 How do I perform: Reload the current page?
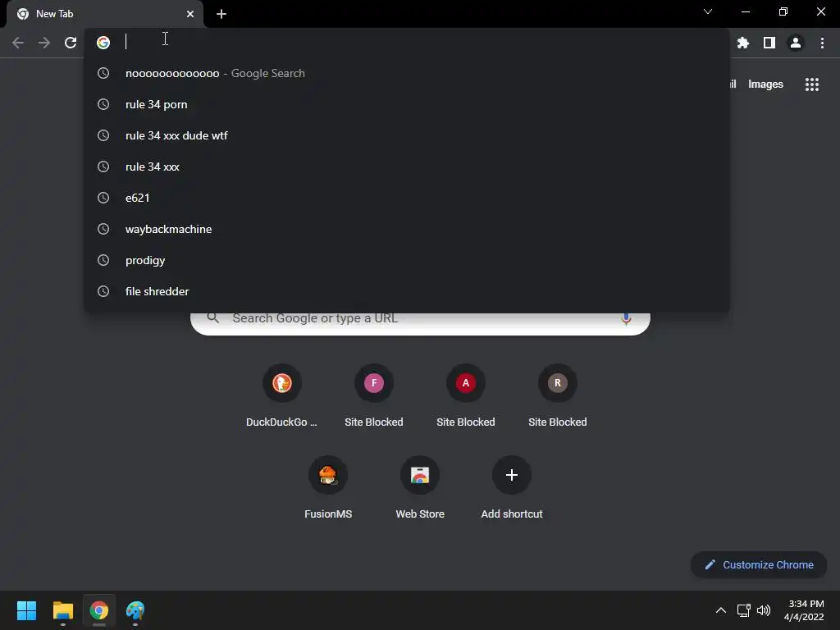[71, 43]
